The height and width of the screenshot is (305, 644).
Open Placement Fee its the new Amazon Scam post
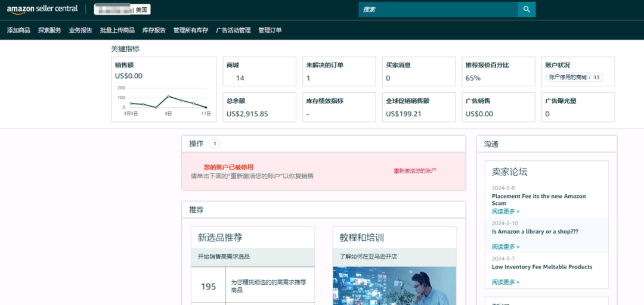[539, 200]
